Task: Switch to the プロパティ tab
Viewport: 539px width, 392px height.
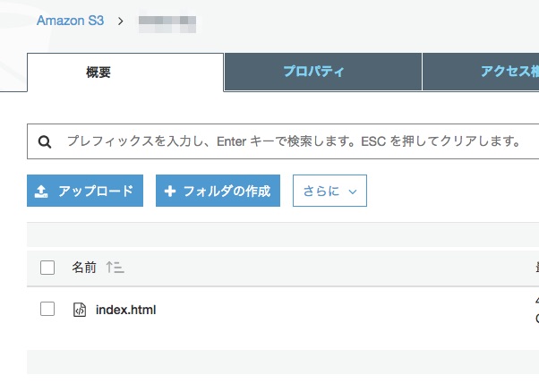Action: click(323, 72)
